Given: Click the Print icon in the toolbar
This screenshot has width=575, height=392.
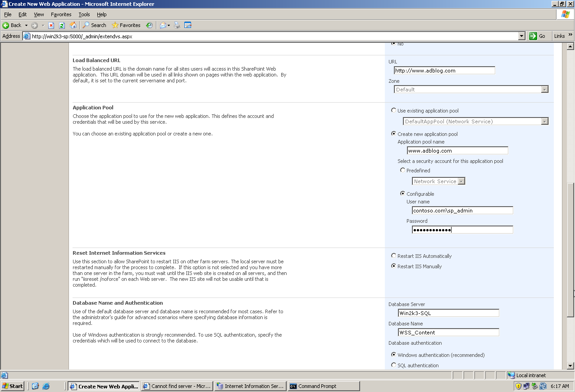Looking at the screenshot, I should tap(177, 25).
